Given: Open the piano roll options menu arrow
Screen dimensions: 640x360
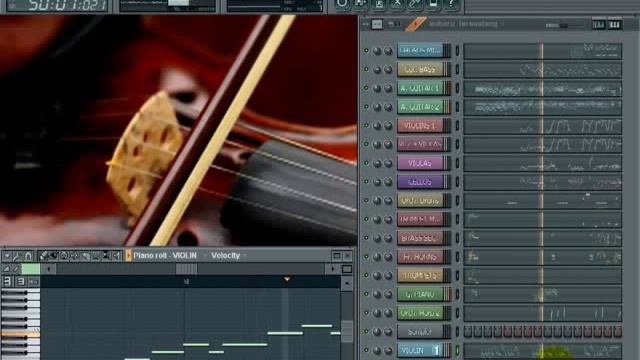Looking at the screenshot, I should [x=7, y=256].
